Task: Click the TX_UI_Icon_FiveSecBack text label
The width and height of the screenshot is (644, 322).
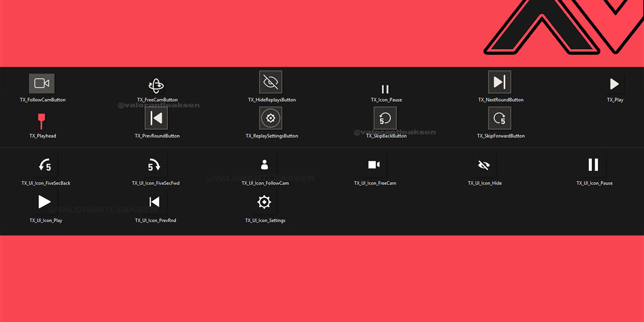Action: 46,184
